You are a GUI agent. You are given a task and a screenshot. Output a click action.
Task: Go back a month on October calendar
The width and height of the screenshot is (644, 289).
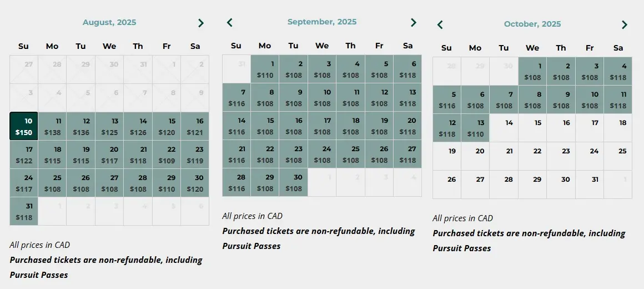coord(440,24)
